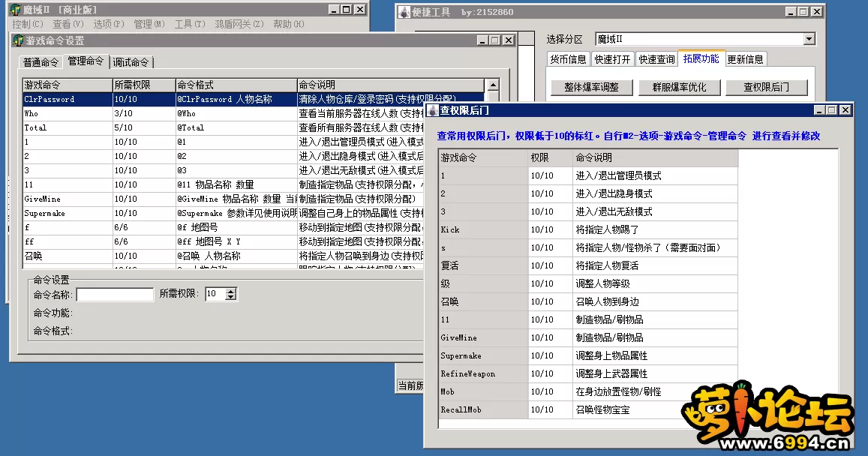The height and width of the screenshot is (456, 868).
Task: Maximize the 查权限后门 window
Action: click(x=832, y=110)
